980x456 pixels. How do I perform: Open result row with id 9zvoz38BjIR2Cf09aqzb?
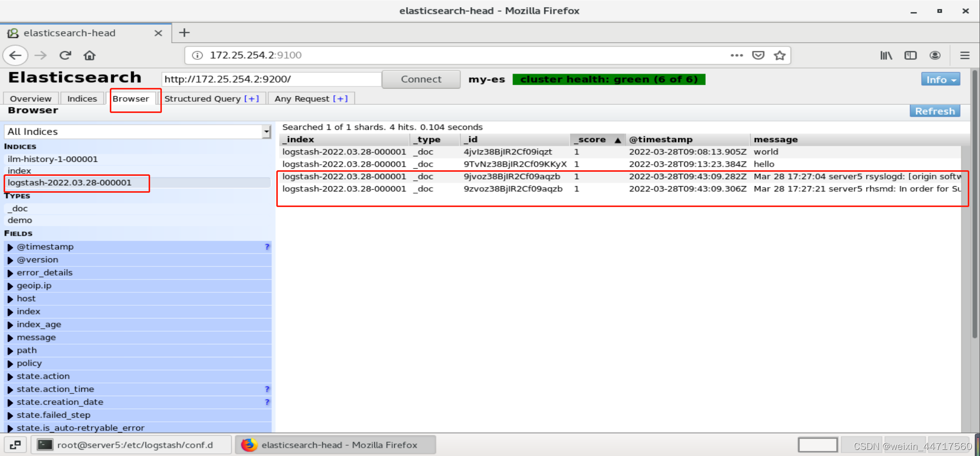pos(620,189)
